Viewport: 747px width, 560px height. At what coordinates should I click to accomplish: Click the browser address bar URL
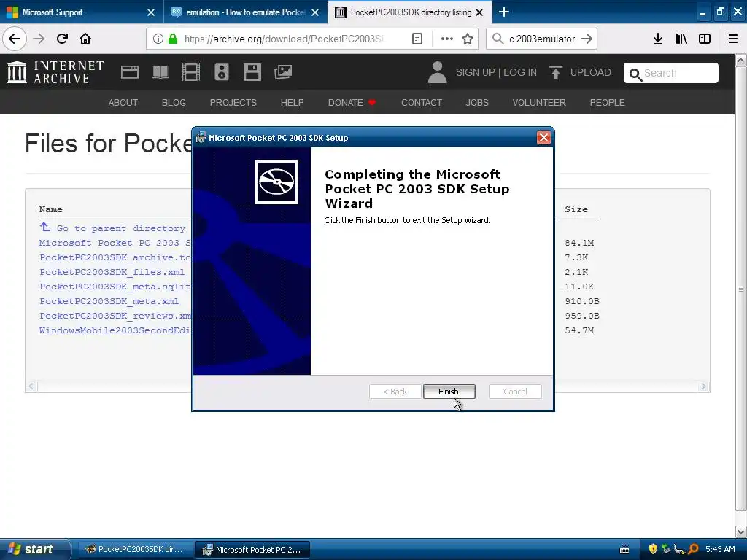tap(285, 39)
